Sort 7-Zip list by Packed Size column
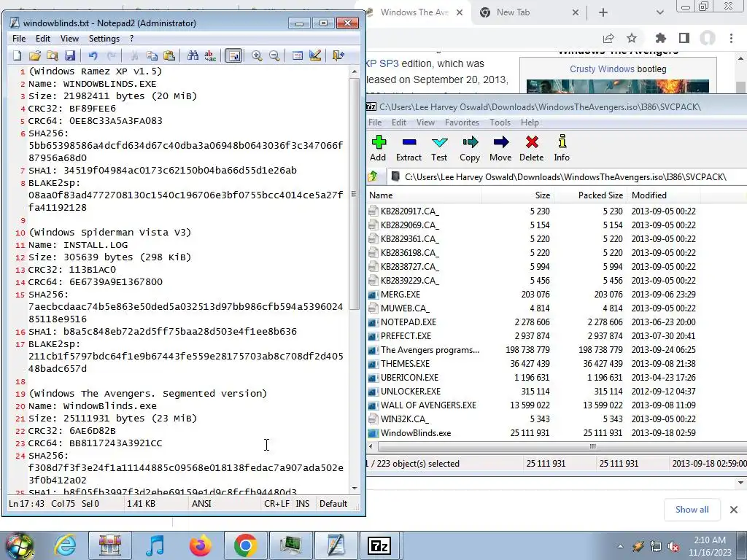Image resolution: width=747 pixels, height=560 pixels. pos(591,195)
